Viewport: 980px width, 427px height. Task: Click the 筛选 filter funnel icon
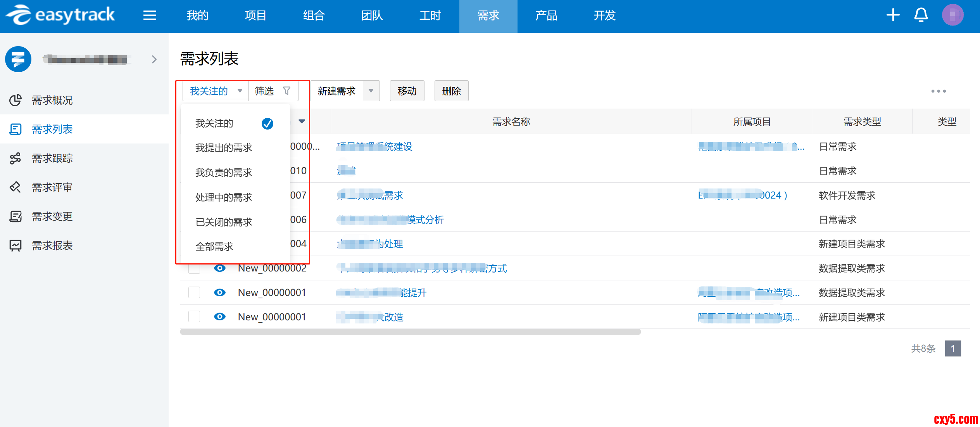[x=286, y=91]
